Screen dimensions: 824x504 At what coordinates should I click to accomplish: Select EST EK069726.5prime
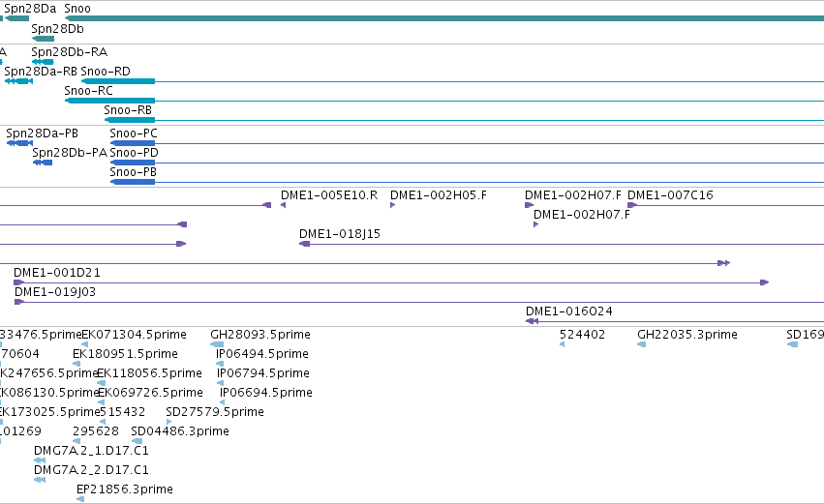pyautogui.click(x=102, y=402)
